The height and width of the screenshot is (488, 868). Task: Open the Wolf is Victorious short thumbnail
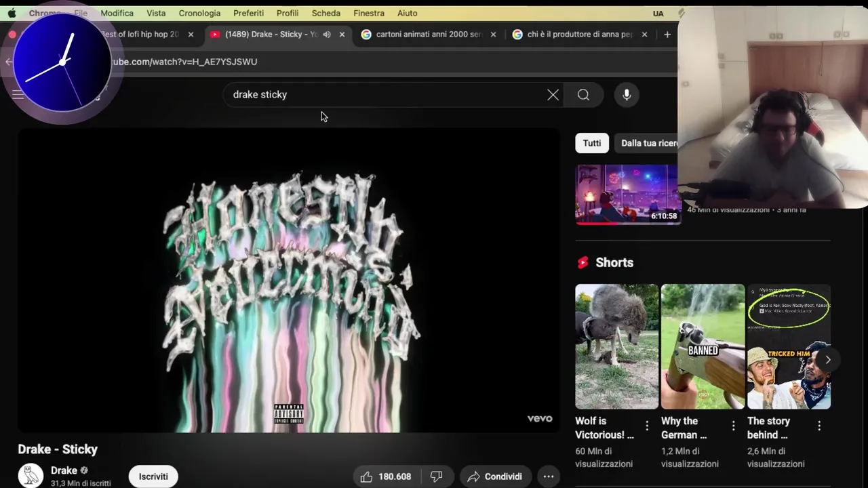[x=616, y=346]
